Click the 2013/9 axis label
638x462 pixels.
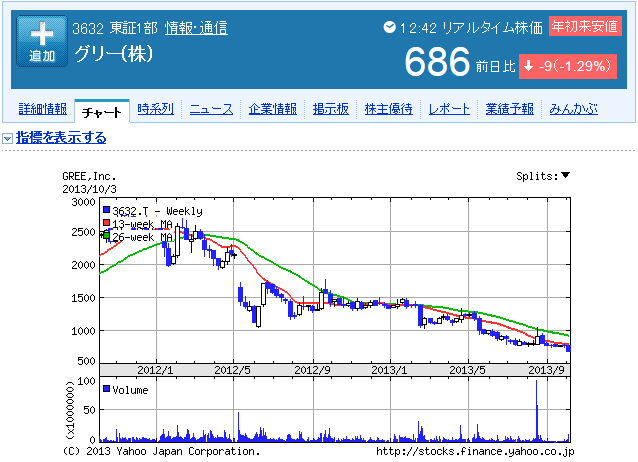tap(546, 370)
